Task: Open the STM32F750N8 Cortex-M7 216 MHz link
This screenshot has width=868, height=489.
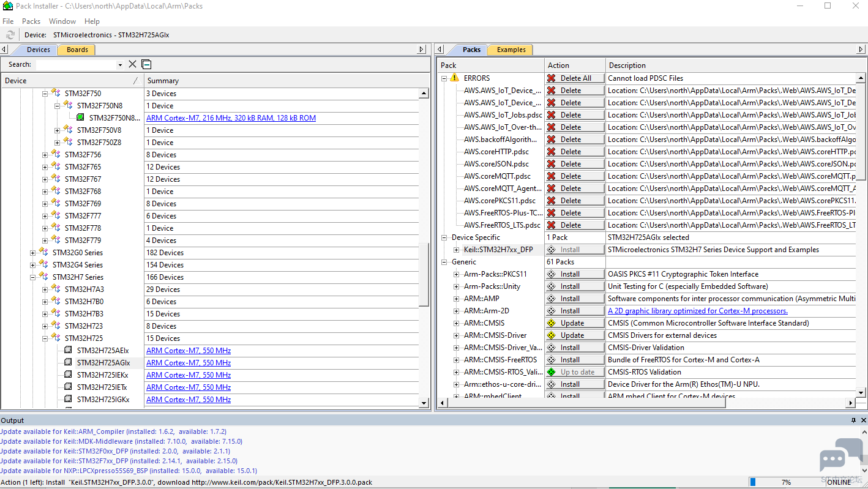Action: 231,118
